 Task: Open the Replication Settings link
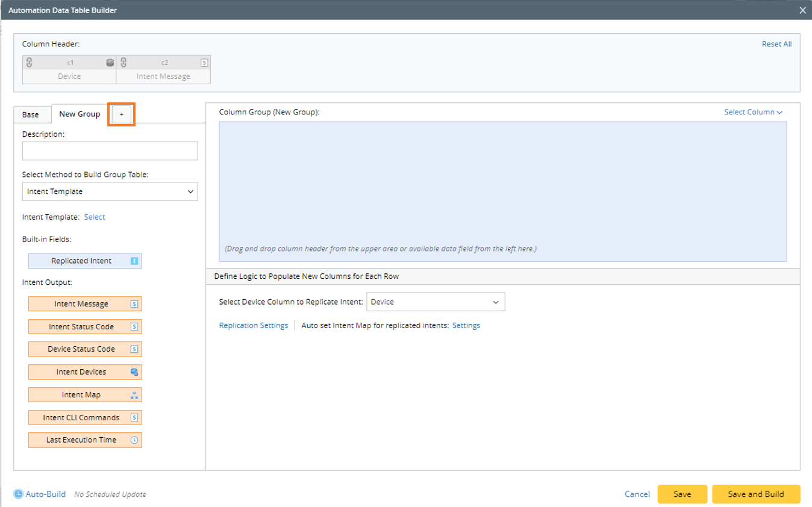click(254, 325)
